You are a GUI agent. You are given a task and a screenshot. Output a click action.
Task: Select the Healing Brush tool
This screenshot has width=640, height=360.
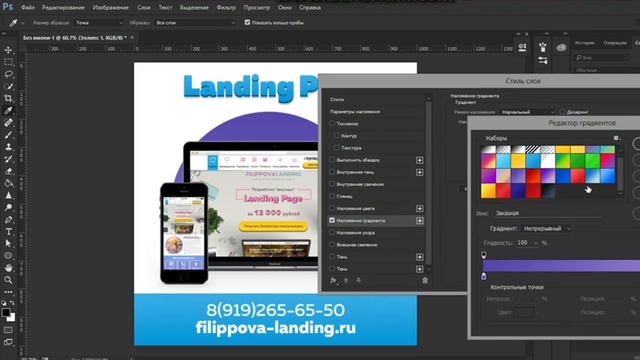pyautogui.click(x=8, y=122)
